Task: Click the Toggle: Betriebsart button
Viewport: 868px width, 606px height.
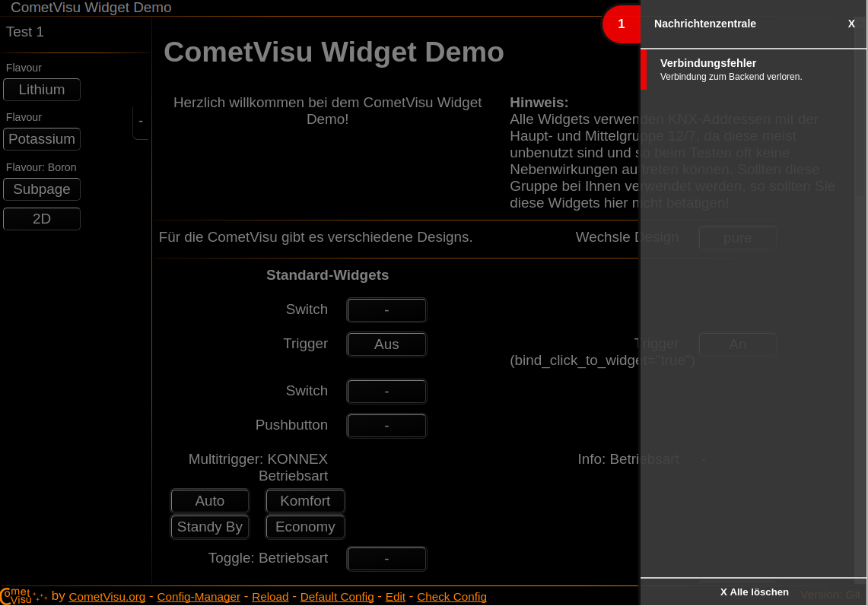Action: point(386,558)
